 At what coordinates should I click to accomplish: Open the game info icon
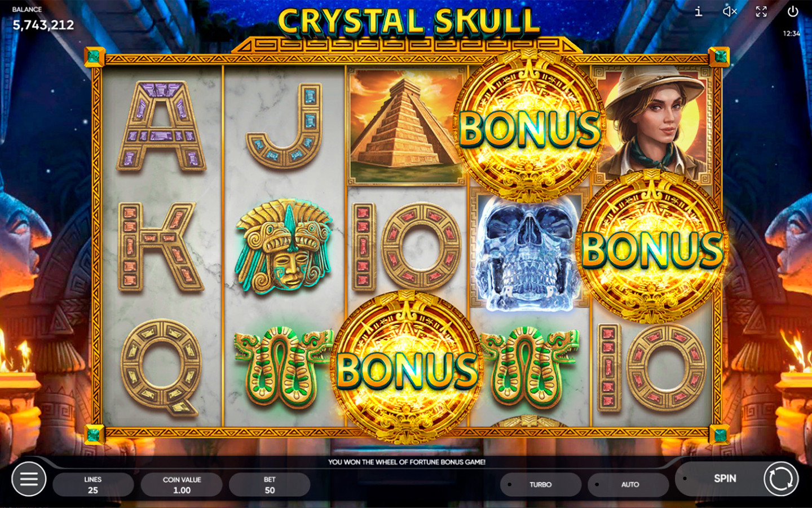[x=698, y=11]
